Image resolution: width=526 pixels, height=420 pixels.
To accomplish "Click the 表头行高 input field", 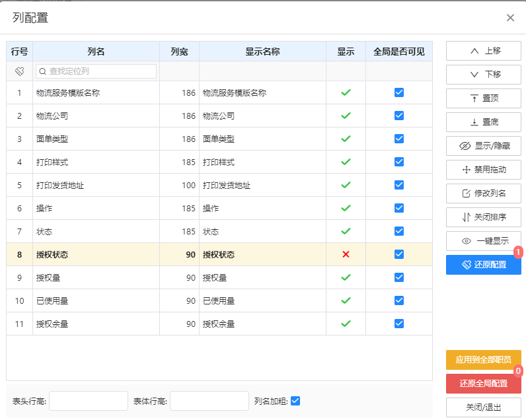I will point(89,401).
